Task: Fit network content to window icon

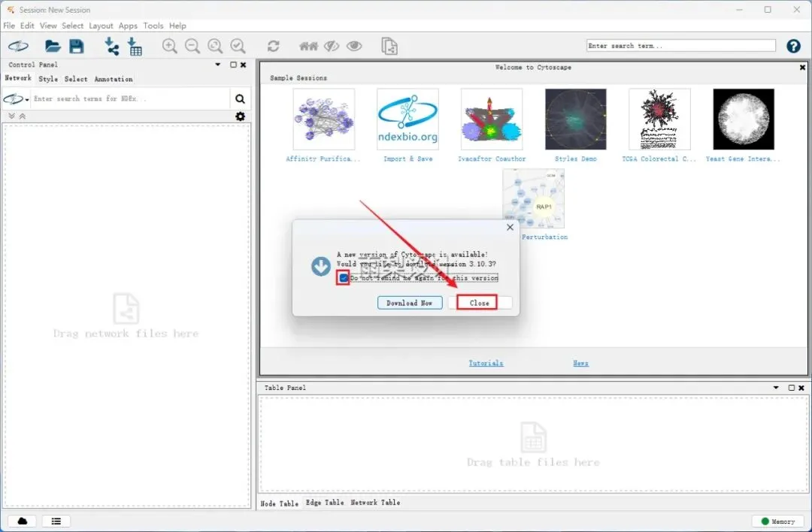Action: point(215,46)
